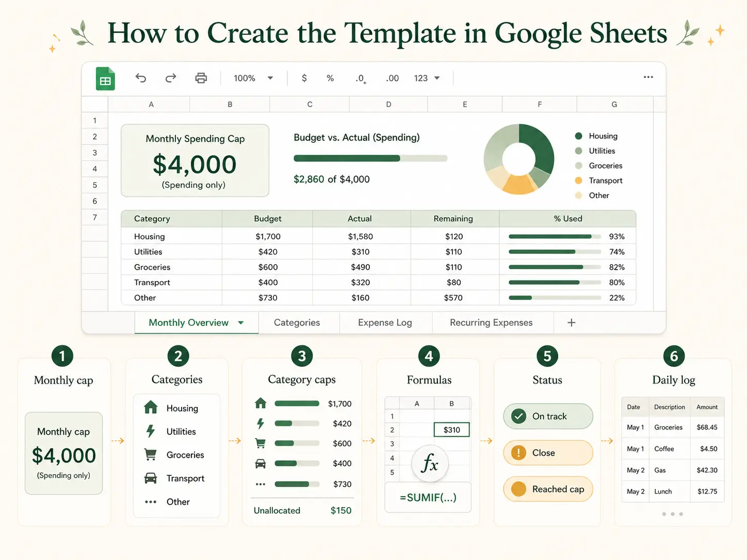Click the Lunch description in Daily log
Image resolution: width=747 pixels, height=560 pixels.
click(663, 491)
